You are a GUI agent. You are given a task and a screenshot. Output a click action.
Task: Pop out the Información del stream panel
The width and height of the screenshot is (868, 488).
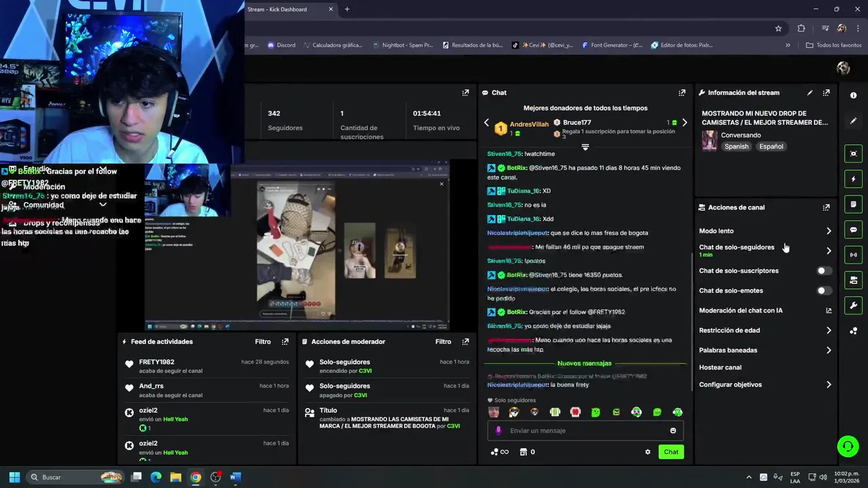826,93
